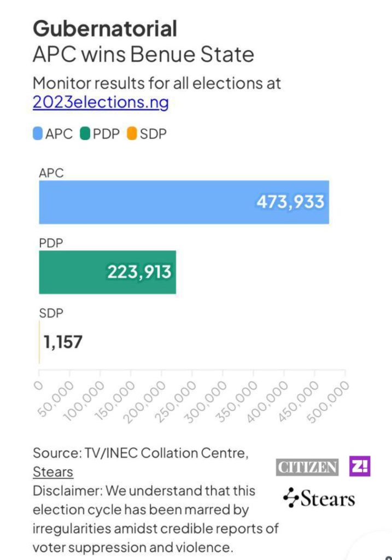
Task: Open the 2023elections.ng link
Action: click(101, 102)
